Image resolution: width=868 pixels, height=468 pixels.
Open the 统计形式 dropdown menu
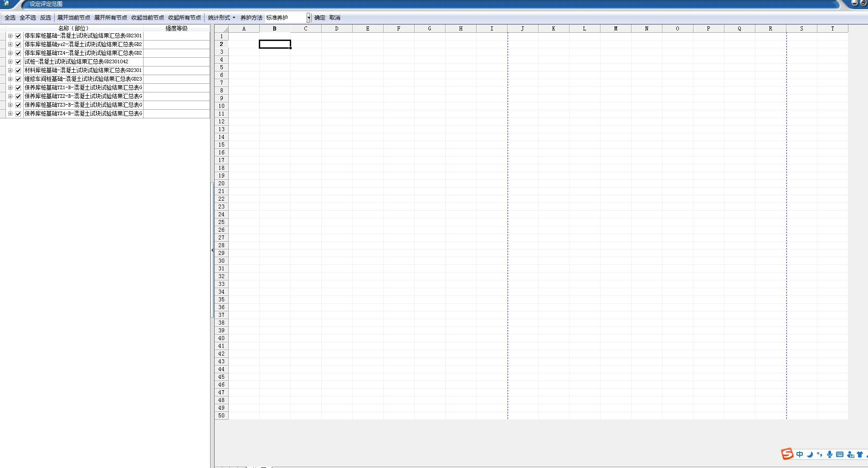click(221, 18)
